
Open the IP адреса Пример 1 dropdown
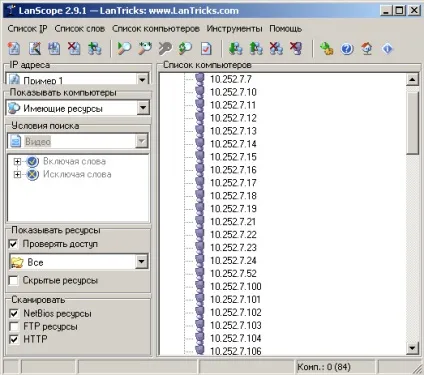pos(142,79)
